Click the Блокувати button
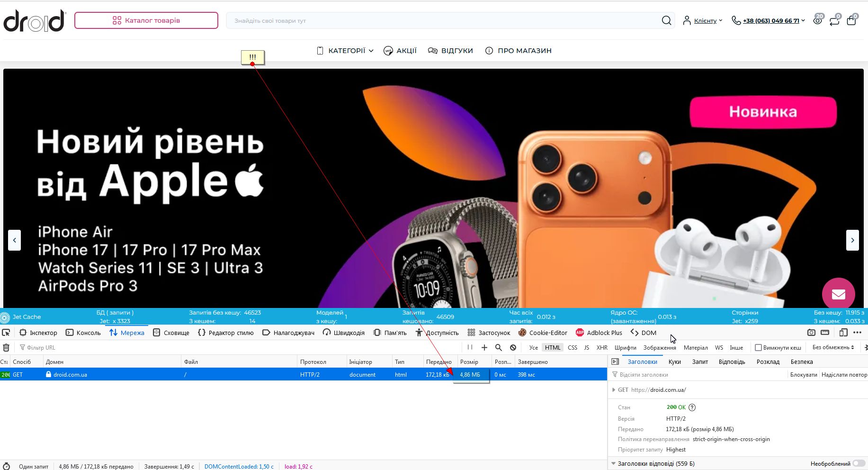 [804, 374]
